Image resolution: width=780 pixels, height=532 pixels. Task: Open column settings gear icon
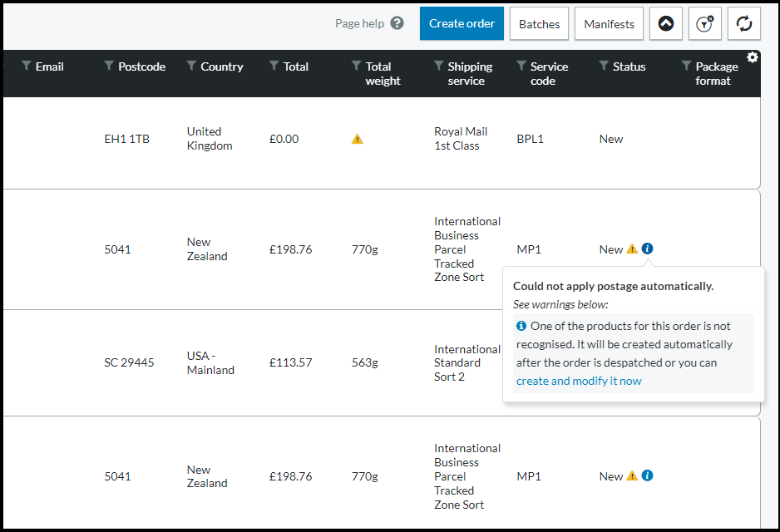[x=753, y=57]
